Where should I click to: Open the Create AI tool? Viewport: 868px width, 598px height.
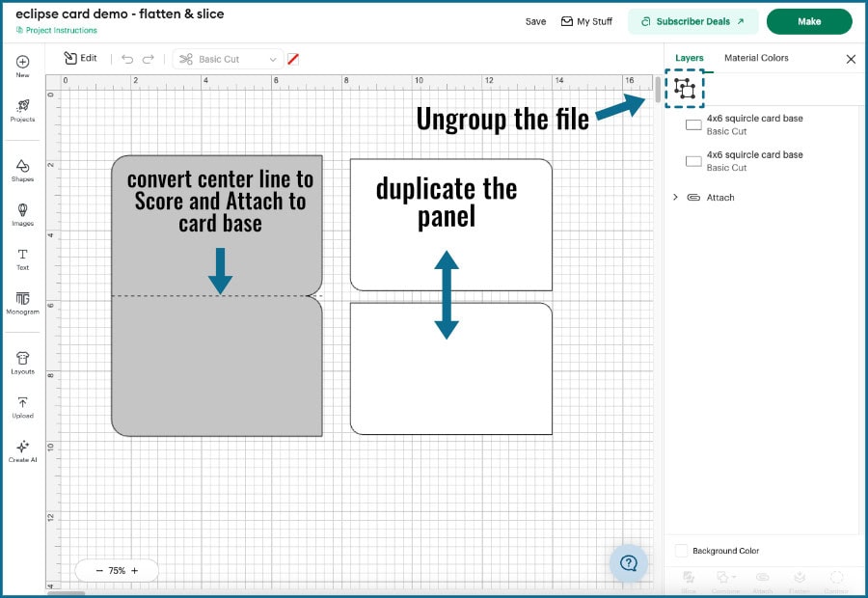click(22, 451)
